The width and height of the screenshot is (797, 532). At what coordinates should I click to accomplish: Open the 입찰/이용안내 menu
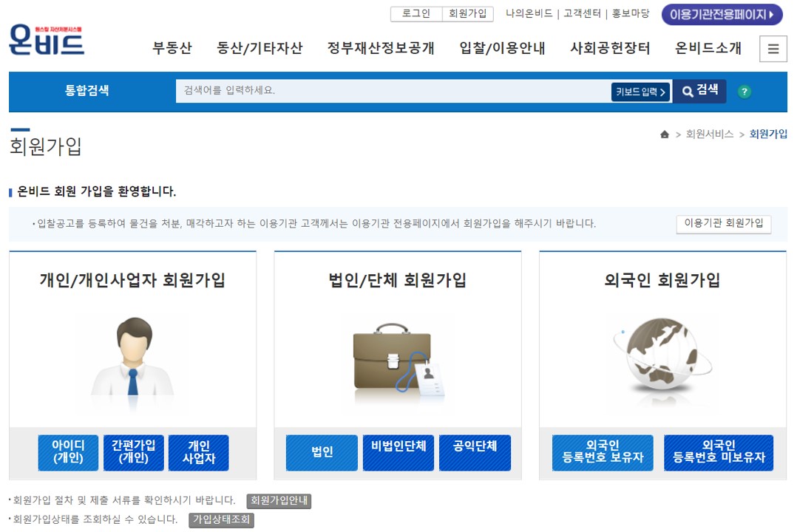coord(504,47)
